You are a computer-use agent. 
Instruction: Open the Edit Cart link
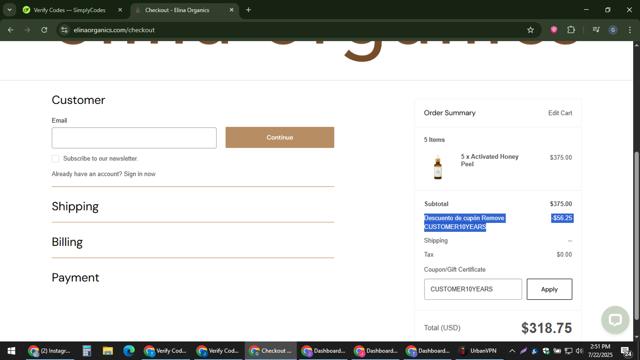click(x=560, y=113)
